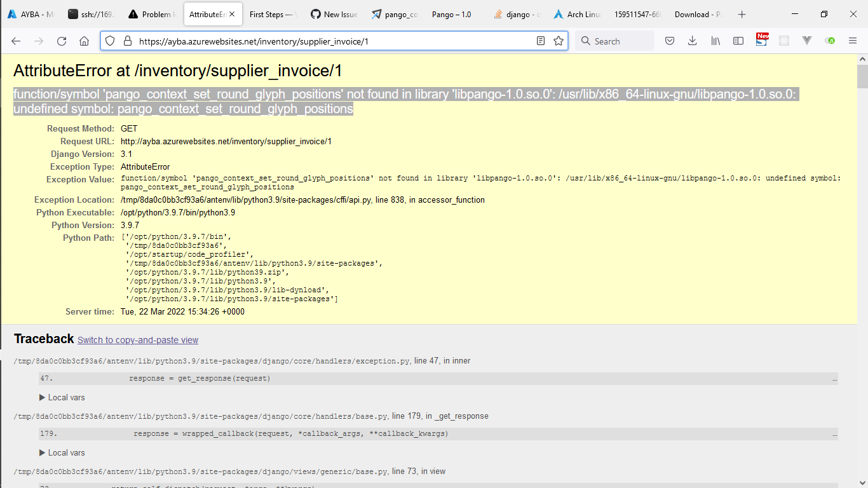Toggle Reader View in the address bar
Image resolution: width=868 pixels, height=488 pixels.
(x=541, y=40)
